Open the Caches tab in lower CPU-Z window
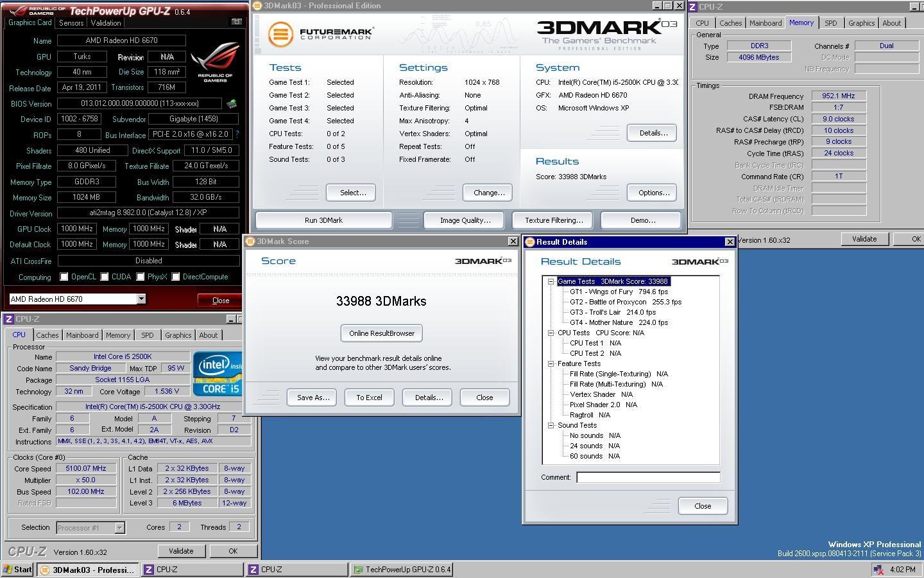The width and height of the screenshot is (924, 578). point(47,335)
